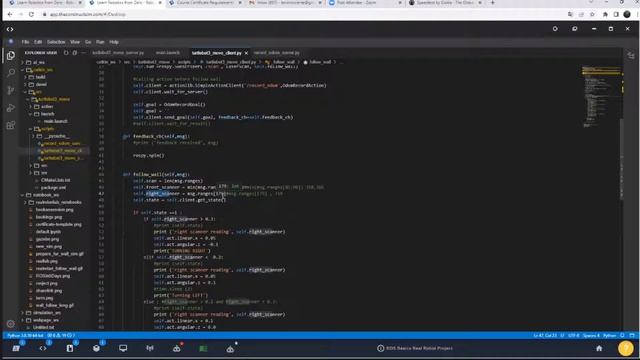640x360 pixels.
Task: Open the Edit menu
Action: [x=38, y=42]
